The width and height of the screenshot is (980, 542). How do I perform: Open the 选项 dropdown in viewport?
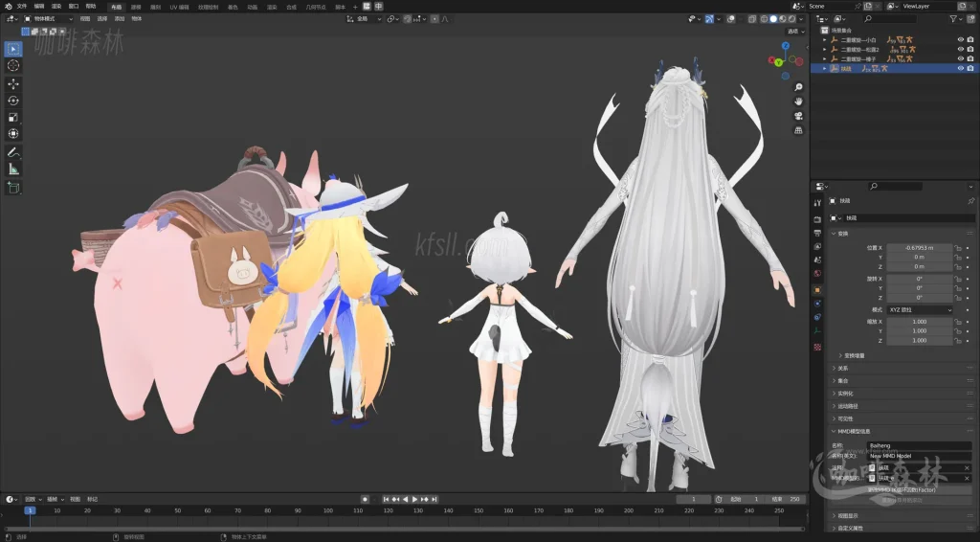point(795,32)
